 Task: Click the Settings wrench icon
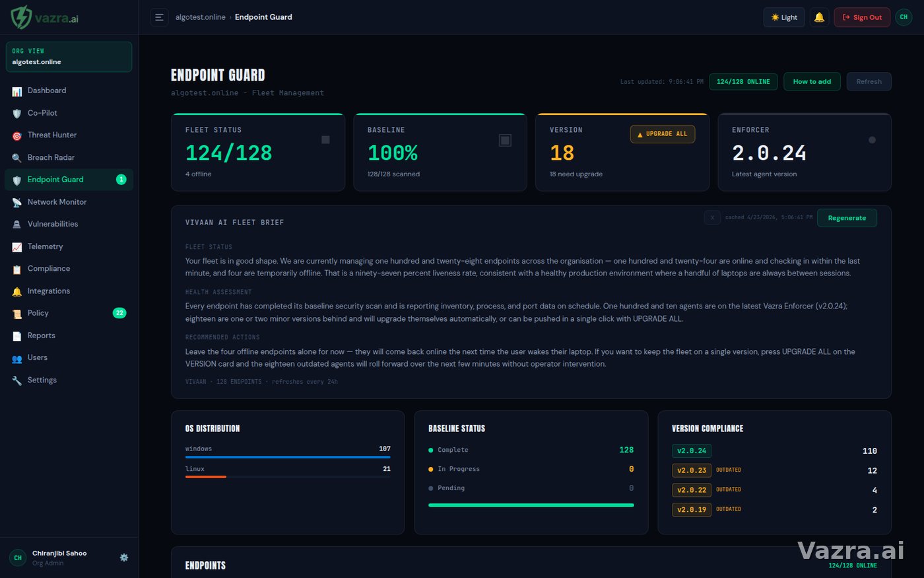point(17,380)
